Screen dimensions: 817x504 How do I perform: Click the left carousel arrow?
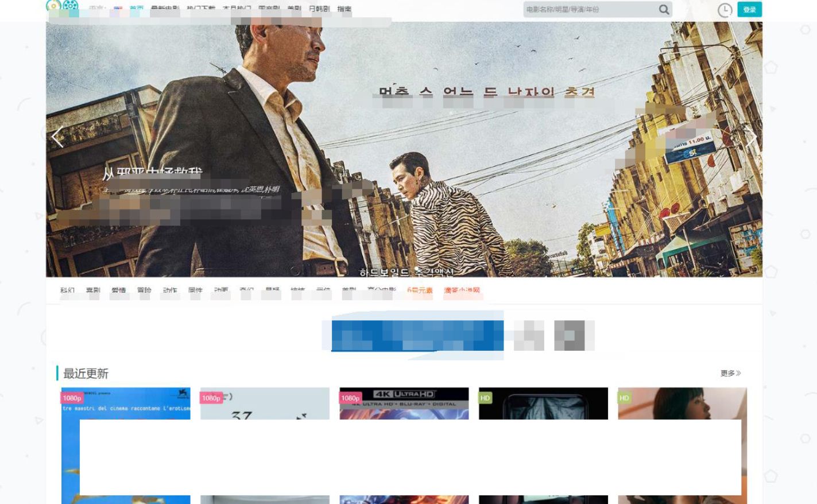(57, 137)
